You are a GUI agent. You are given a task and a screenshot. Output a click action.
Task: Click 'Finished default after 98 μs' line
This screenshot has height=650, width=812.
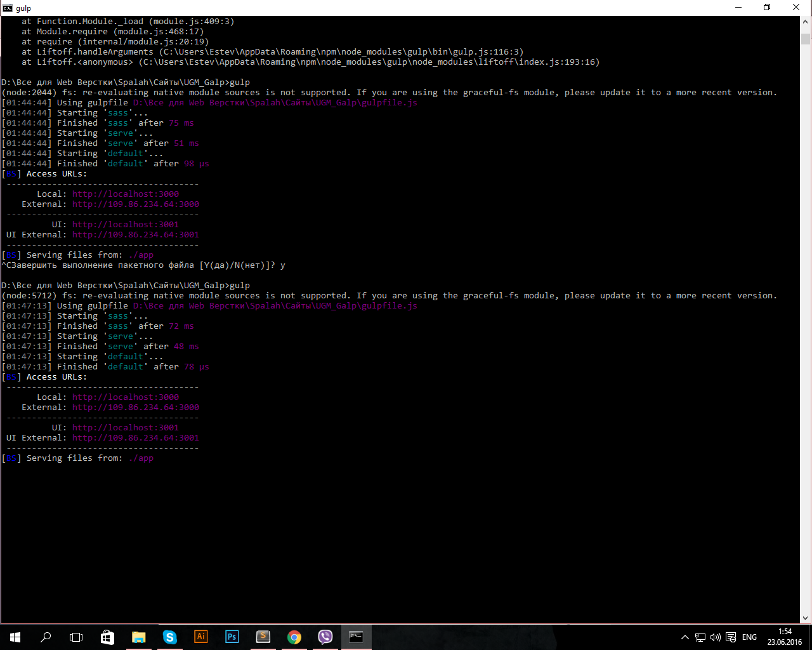pyautogui.click(x=105, y=164)
